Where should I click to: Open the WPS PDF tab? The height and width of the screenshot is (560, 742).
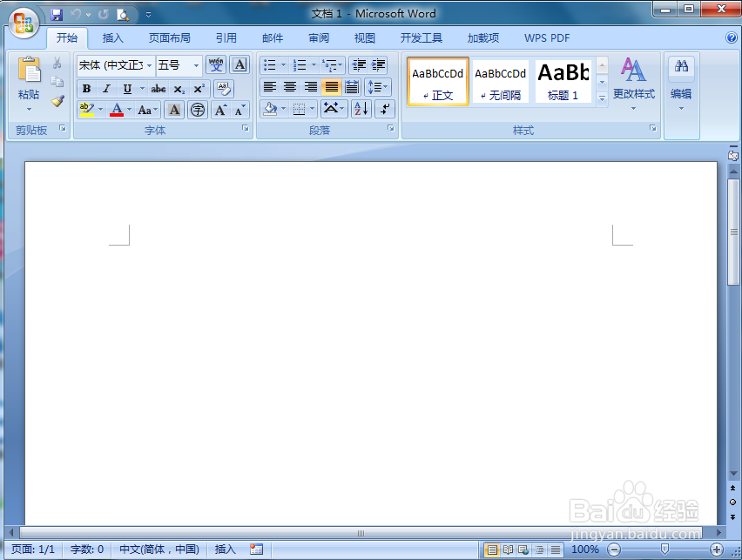coord(547,37)
